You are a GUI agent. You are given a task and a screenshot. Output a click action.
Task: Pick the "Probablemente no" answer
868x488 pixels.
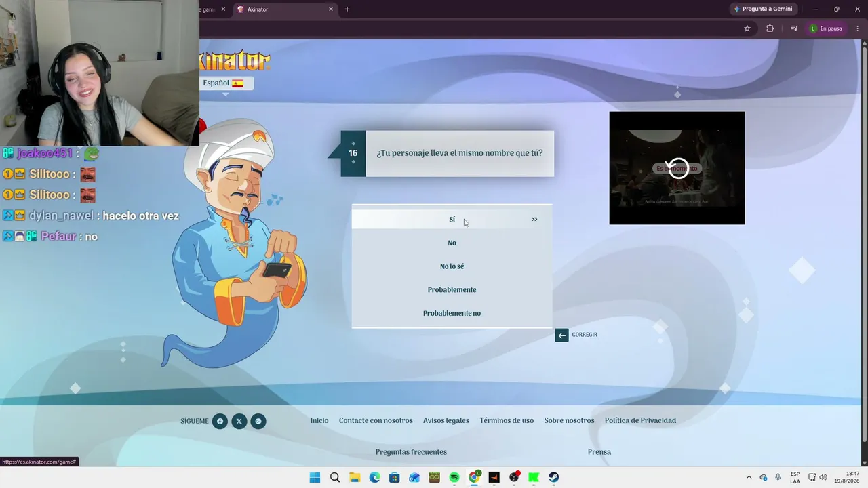[x=452, y=313]
